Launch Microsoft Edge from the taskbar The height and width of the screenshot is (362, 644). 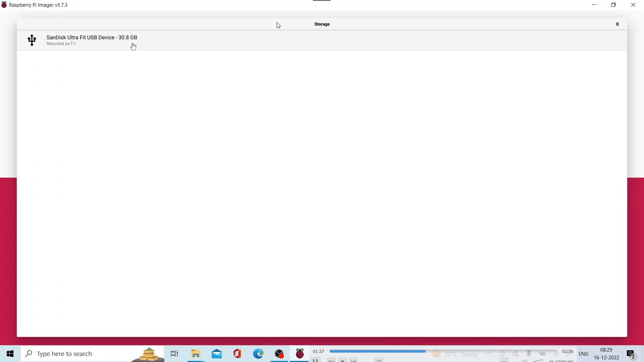[x=258, y=354]
